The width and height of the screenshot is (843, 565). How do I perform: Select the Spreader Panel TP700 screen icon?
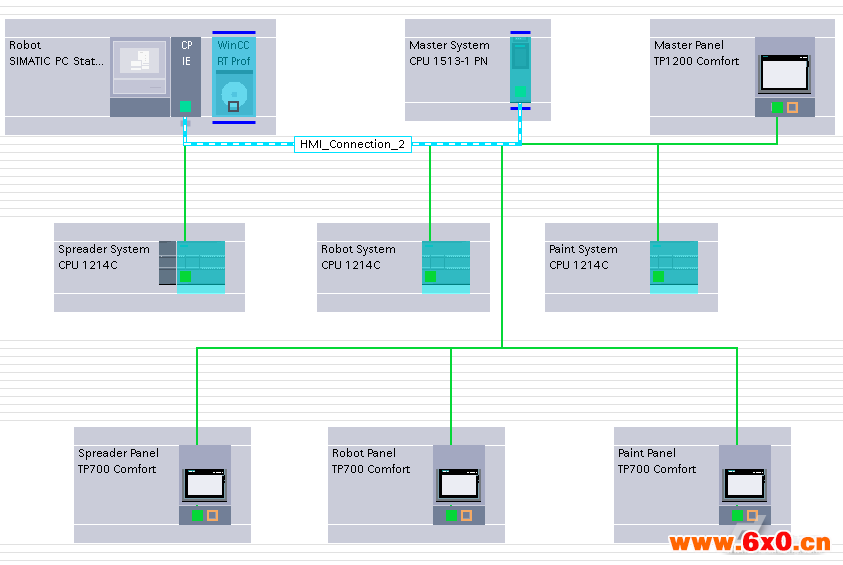click(205, 484)
